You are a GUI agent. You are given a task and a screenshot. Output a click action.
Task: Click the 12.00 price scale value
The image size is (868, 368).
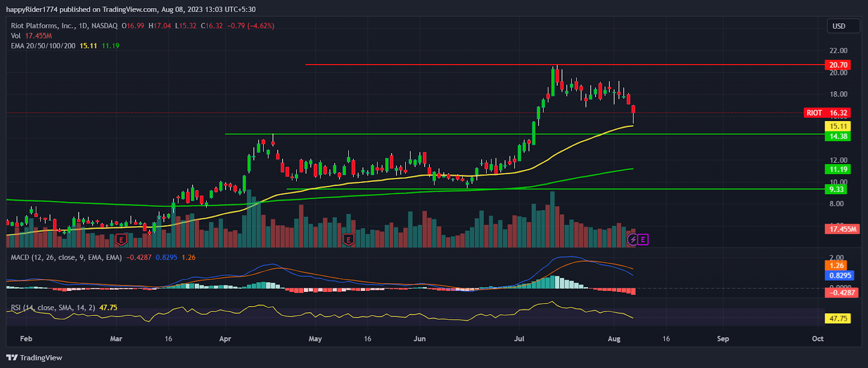pos(838,160)
